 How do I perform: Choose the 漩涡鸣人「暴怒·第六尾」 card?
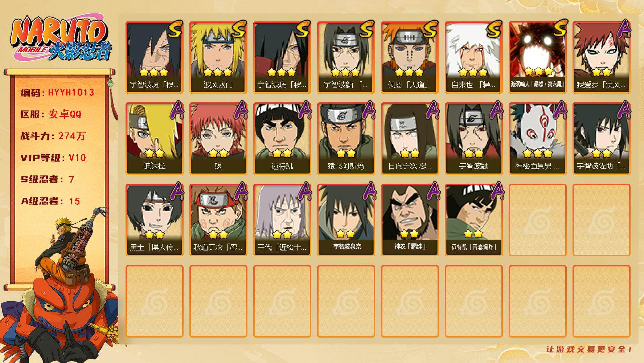[537, 57]
